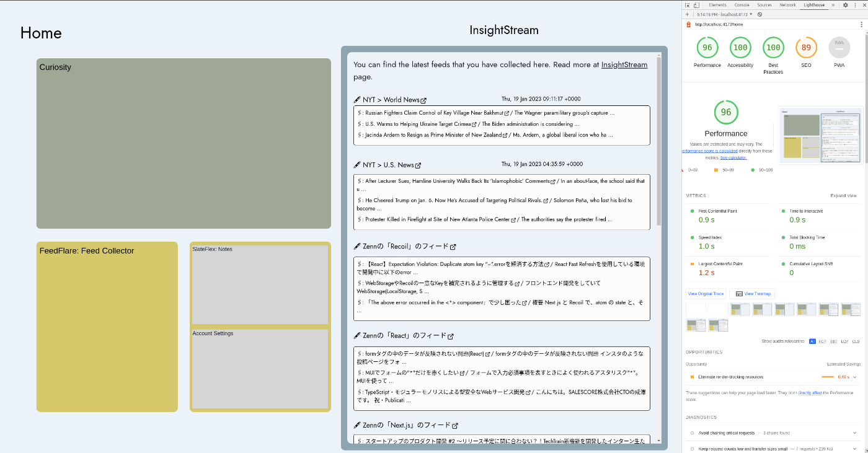Screen dimensions: 868x453
Task: Select the FCP audits filter
Action: point(822,341)
